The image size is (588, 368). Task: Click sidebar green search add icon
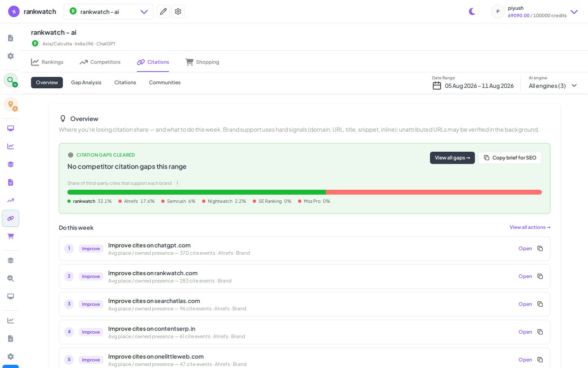(11, 80)
